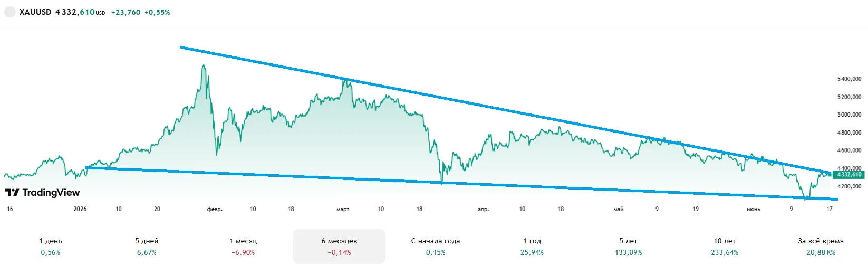Click the green 4332,610 price label
The image size is (868, 265).
coord(848,175)
